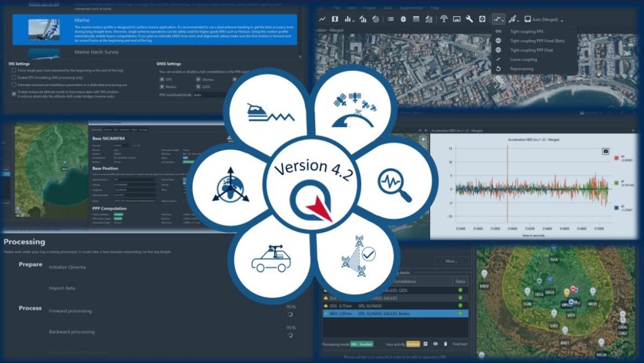The height and width of the screenshot is (363, 644).
Task: Enable the Force single pass checkbox
Action: coord(13,70)
